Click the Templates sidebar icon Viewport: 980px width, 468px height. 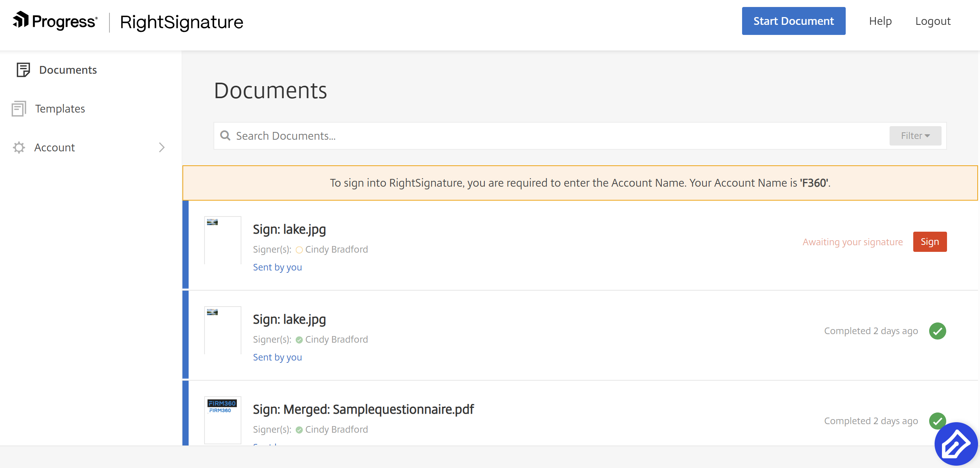pyautogui.click(x=19, y=109)
